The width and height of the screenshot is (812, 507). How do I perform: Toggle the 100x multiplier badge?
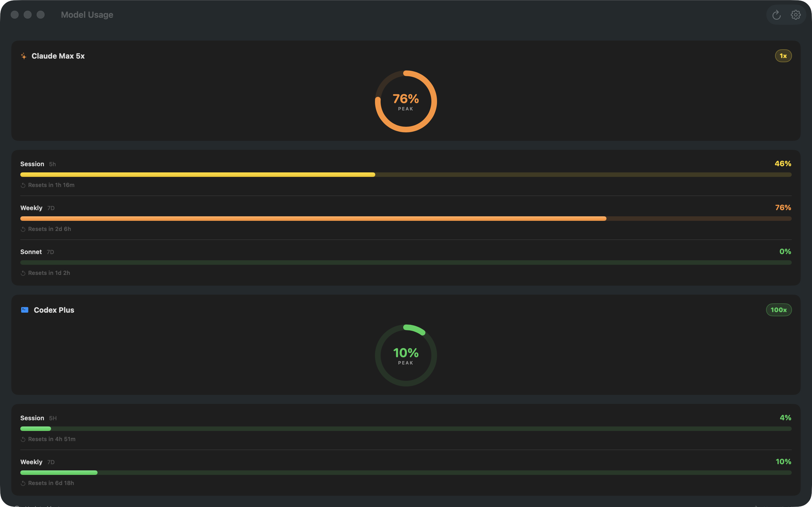779,310
